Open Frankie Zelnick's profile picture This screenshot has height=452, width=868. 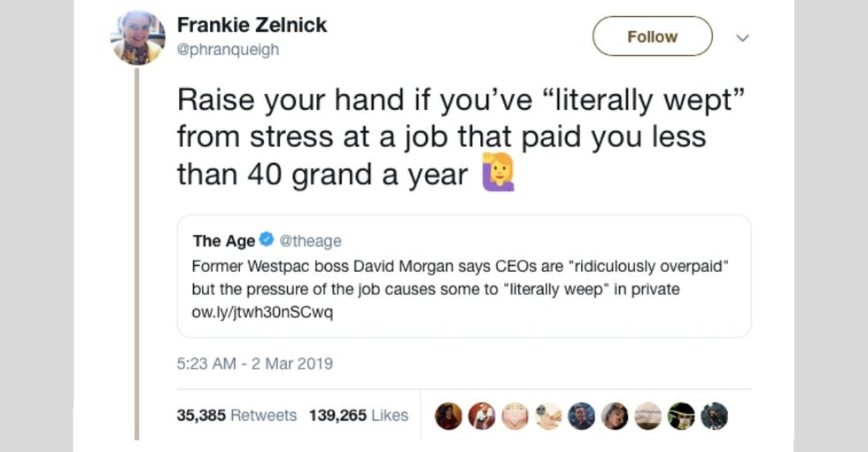[137, 38]
